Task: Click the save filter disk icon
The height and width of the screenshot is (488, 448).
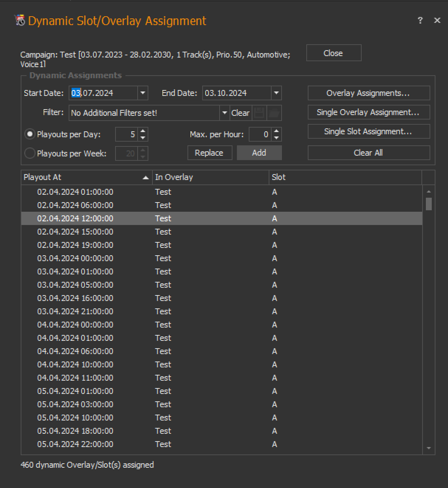Action: point(259,113)
